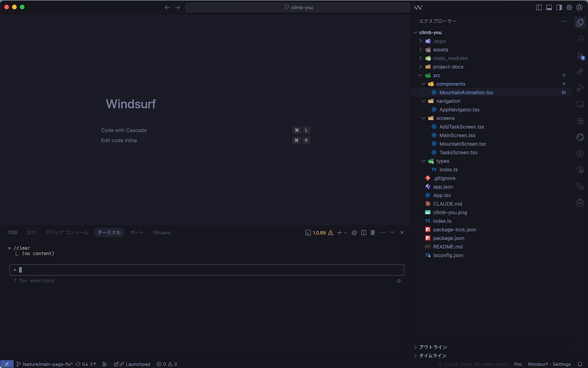
Task: Open the new terminal profile dropdown arrow
Action: (346, 233)
